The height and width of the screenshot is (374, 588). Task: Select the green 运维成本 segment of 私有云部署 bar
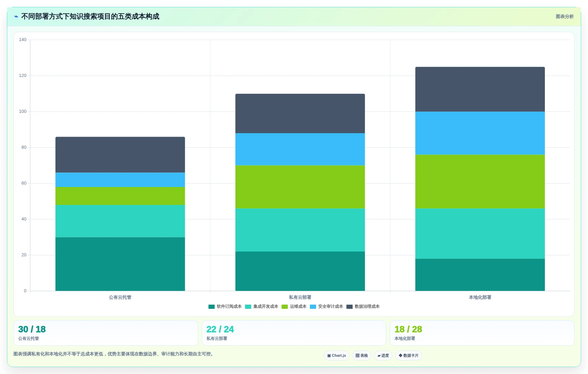[300, 187]
